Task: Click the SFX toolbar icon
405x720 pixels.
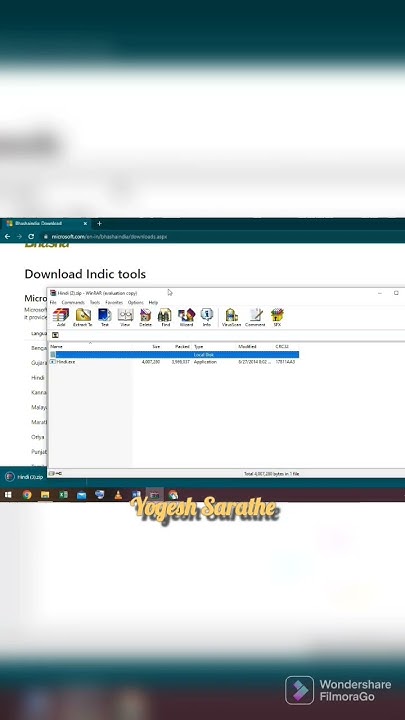Action: (277, 315)
